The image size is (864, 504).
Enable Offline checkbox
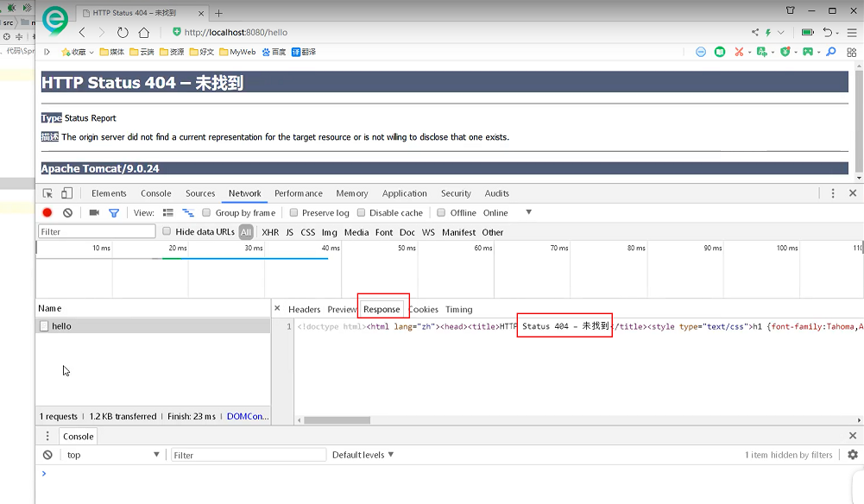point(441,212)
